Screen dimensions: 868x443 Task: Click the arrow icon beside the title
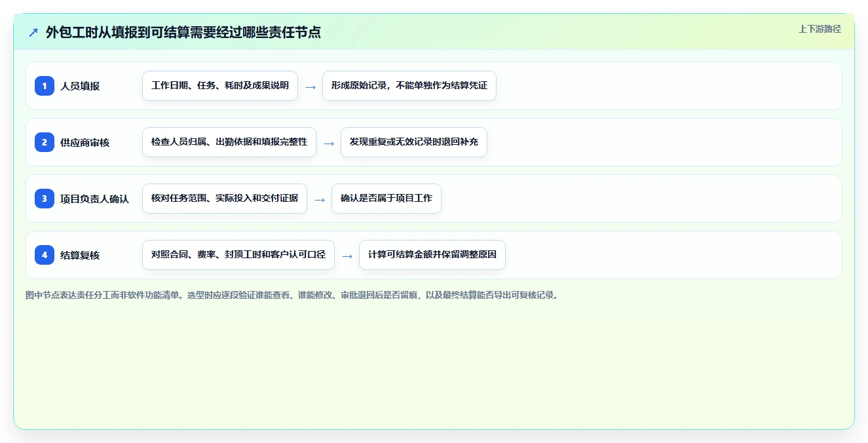pyautogui.click(x=33, y=32)
